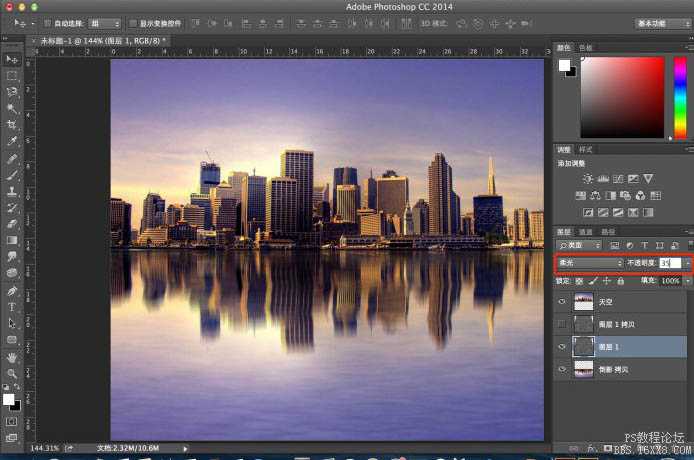
Task: Select the document tab 未标题-1 @ 144%
Action: pos(103,41)
